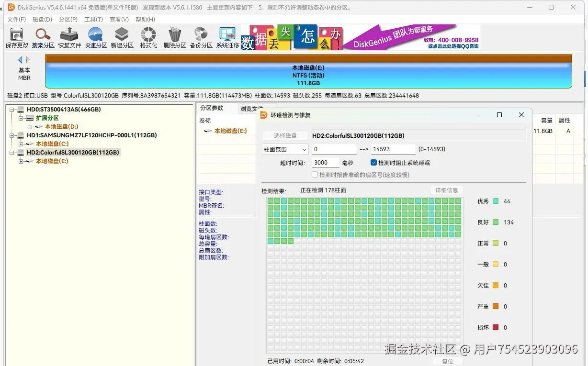Open the 柱面范围 range type dropdown
Viewport: 588px width, 366px height.
[285, 149]
